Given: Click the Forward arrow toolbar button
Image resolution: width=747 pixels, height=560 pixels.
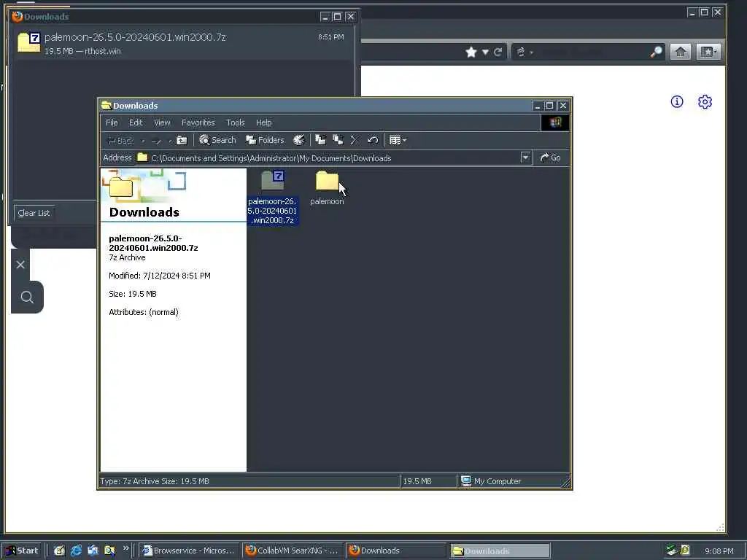Looking at the screenshot, I should [156, 140].
